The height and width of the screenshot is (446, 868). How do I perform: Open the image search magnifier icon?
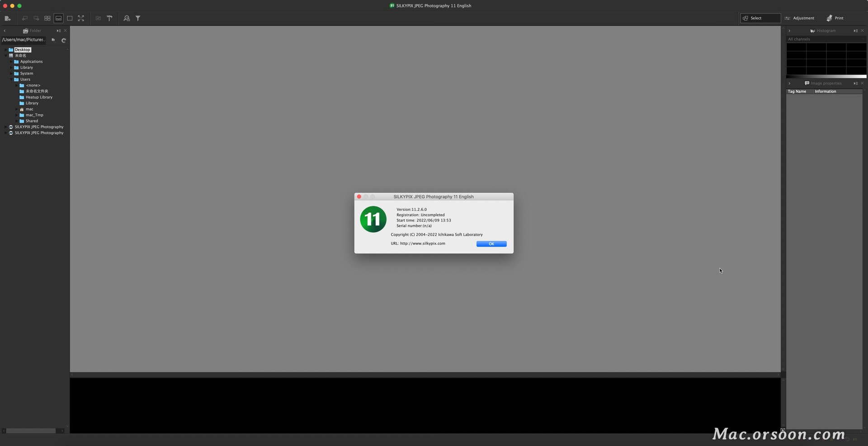click(127, 19)
